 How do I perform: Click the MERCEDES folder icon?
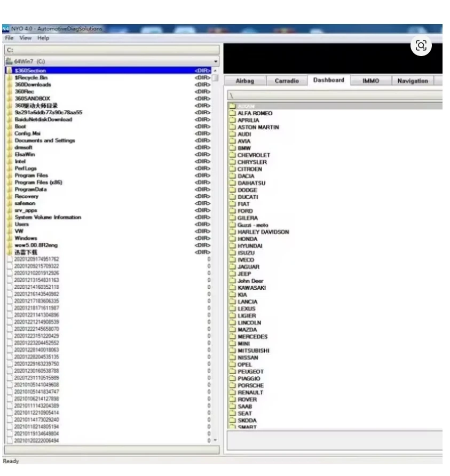233,337
